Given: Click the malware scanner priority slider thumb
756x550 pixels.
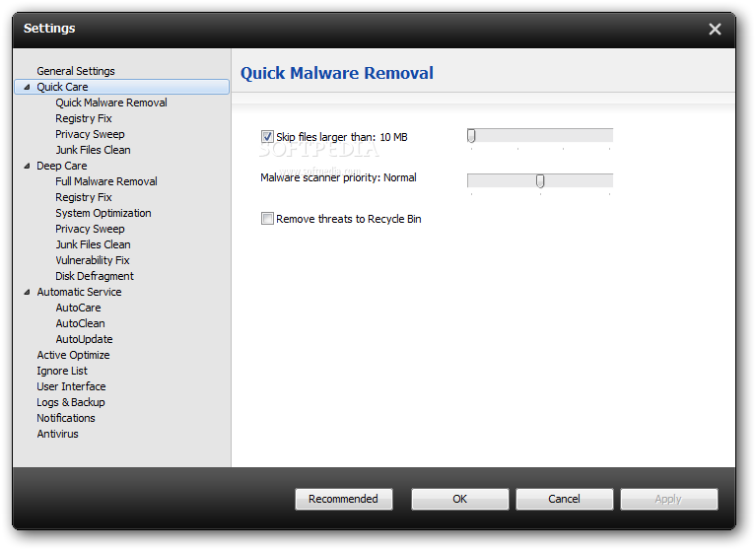Looking at the screenshot, I should (x=540, y=180).
